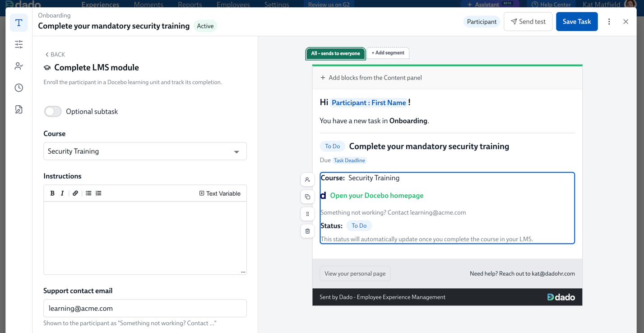Click the Save Task button
The height and width of the screenshot is (333, 644).
(x=577, y=22)
